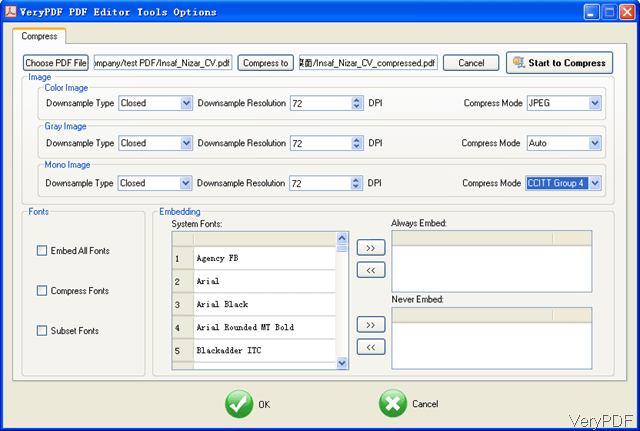Screen dimensions: 640x431
Task: Click the OK label at the bottom
Action: (264, 404)
